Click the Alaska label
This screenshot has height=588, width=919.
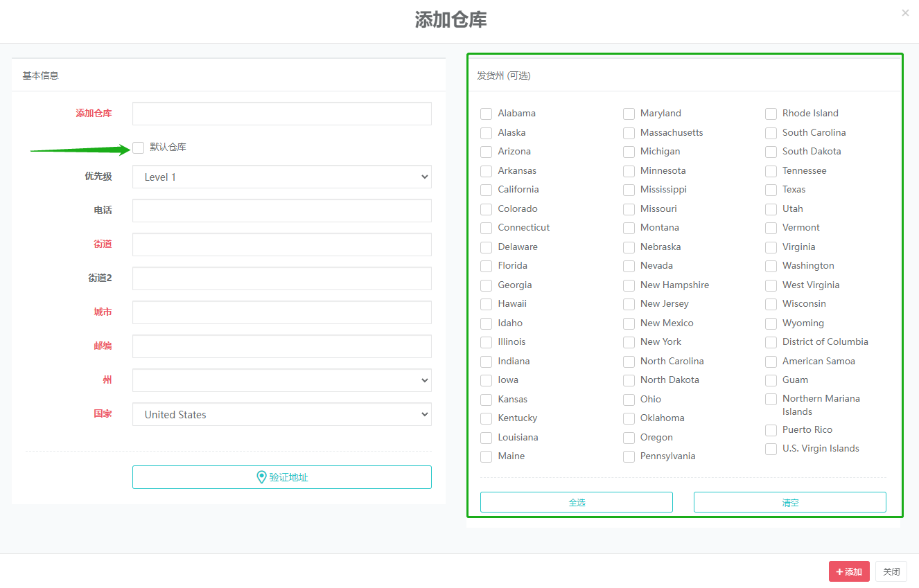[x=511, y=132]
